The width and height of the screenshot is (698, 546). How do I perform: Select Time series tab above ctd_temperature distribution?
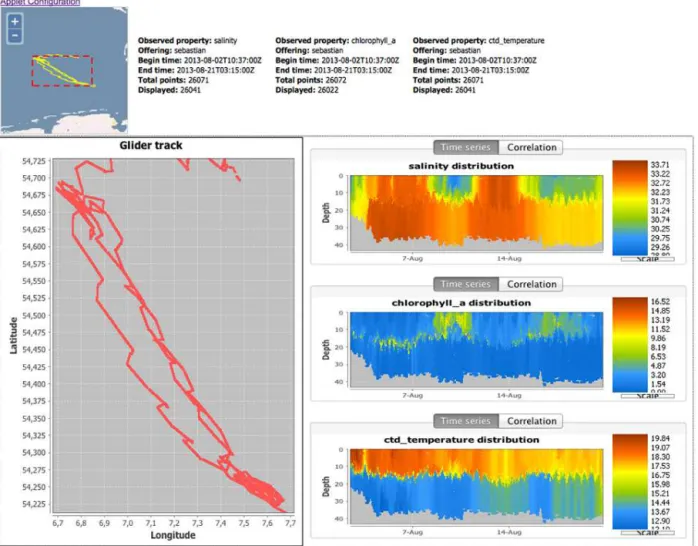466,421
